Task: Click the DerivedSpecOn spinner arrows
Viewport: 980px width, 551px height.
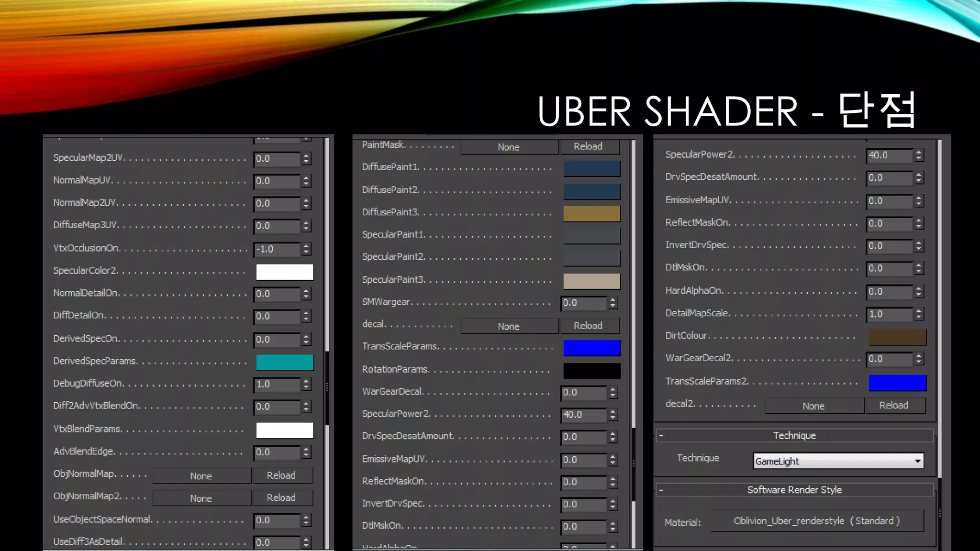Action: tap(306, 340)
